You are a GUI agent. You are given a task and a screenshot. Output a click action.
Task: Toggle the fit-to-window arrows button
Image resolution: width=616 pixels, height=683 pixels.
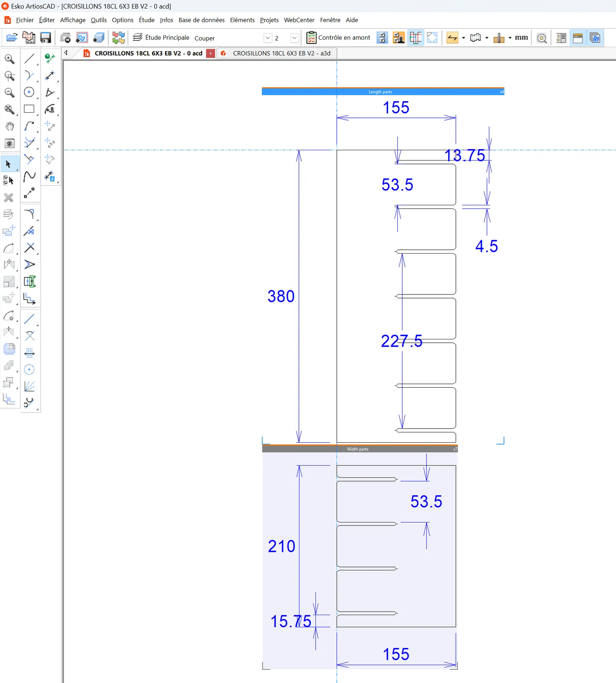(x=432, y=38)
